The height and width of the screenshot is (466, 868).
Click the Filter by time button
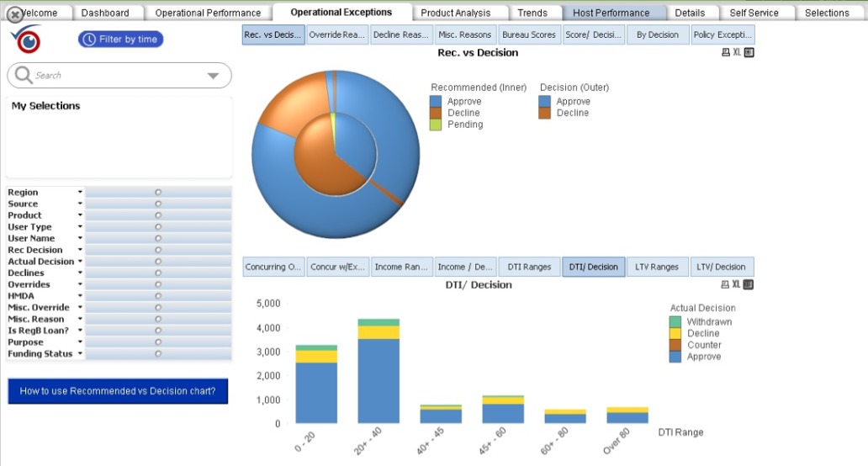[121, 40]
